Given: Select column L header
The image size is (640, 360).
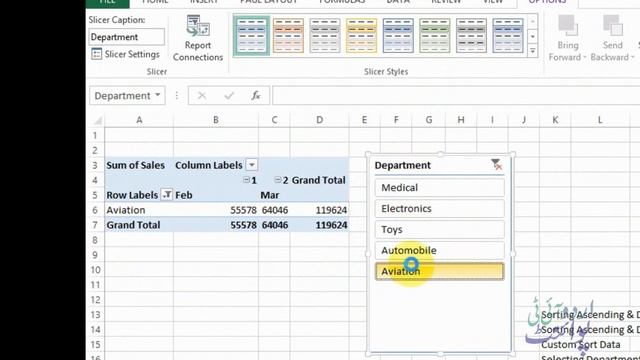Looking at the screenshot, I should point(600,120).
